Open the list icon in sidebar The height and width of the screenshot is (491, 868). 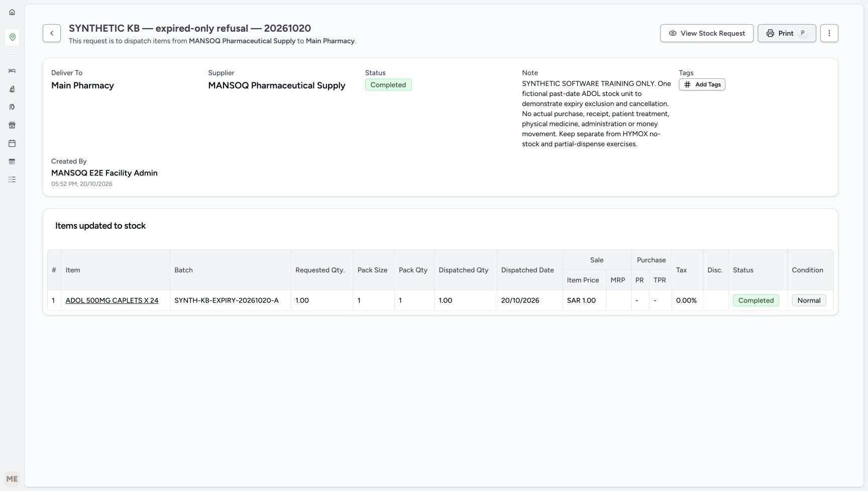[x=12, y=179]
